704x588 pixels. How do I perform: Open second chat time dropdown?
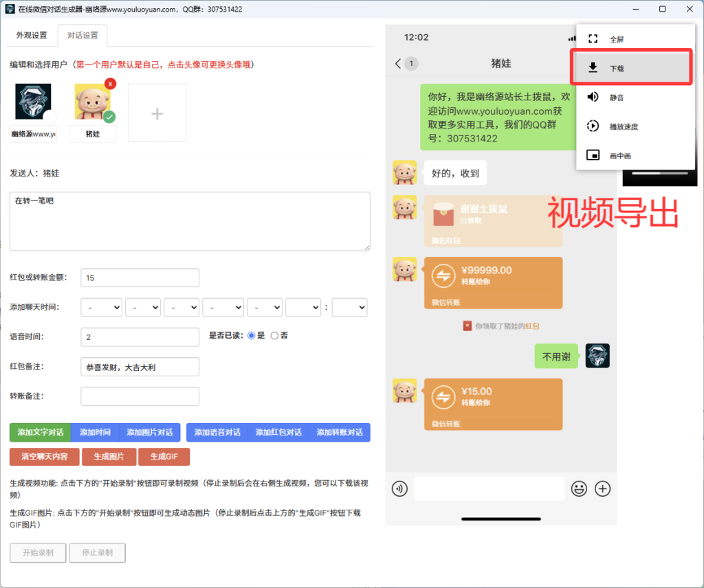point(143,307)
